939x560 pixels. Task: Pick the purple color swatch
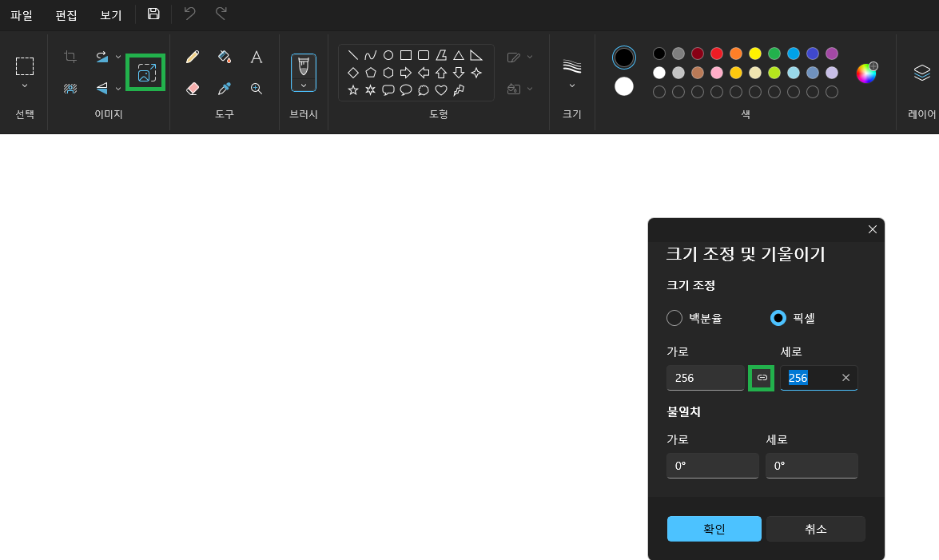pyautogui.click(x=832, y=54)
